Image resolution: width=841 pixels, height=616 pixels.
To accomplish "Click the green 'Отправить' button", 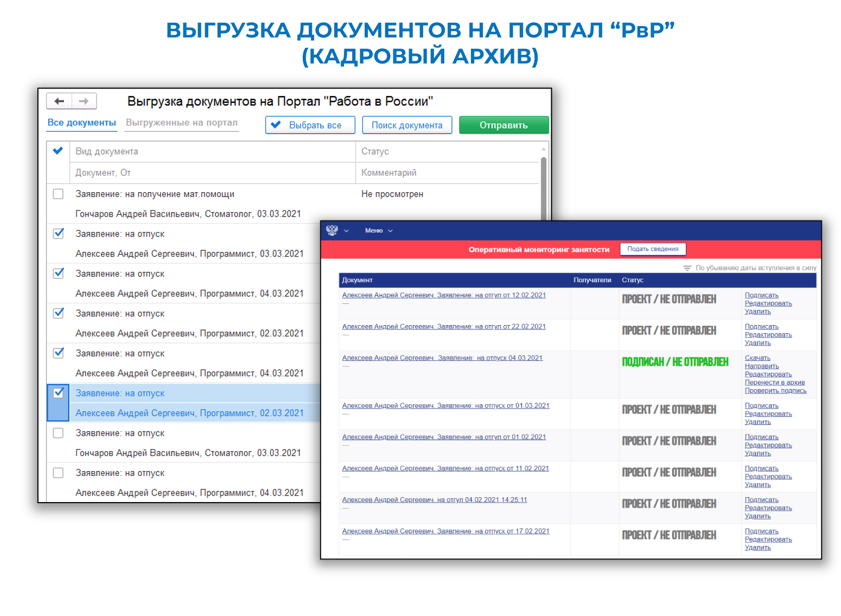I will (x=504, y=125).
